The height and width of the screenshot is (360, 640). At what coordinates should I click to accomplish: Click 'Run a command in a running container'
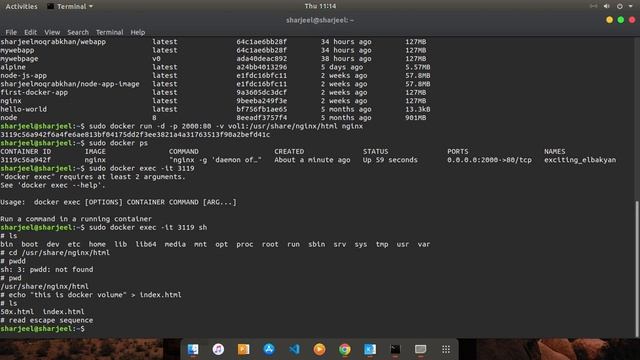tap(76, 219)
